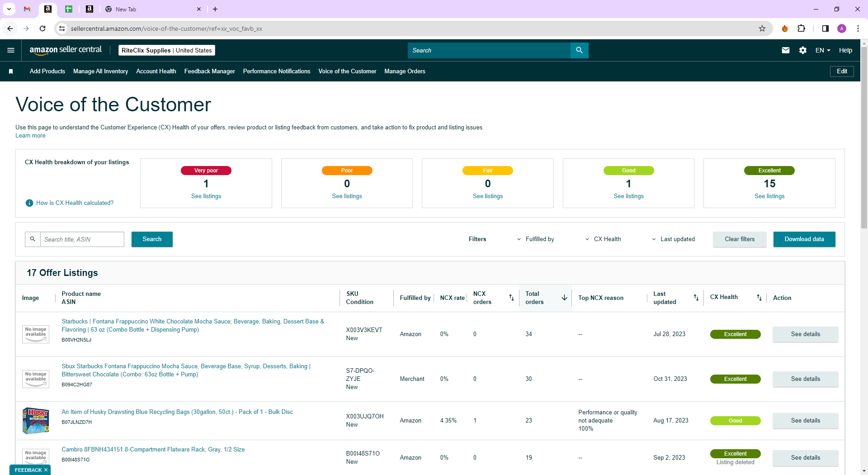Click the Amazon Seller Central logo
Screen dimensions: 868x475
point(66,50)
